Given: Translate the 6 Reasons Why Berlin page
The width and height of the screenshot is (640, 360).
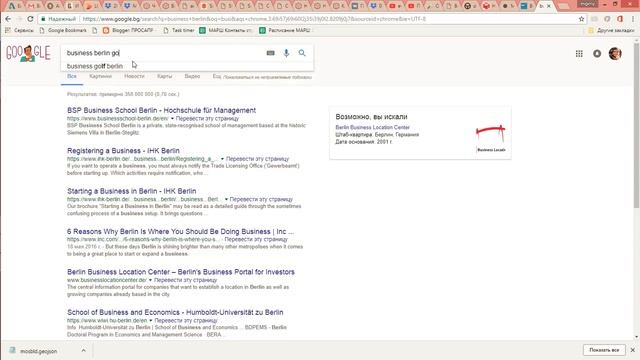Looking at the screenshot, I should 256,239.
